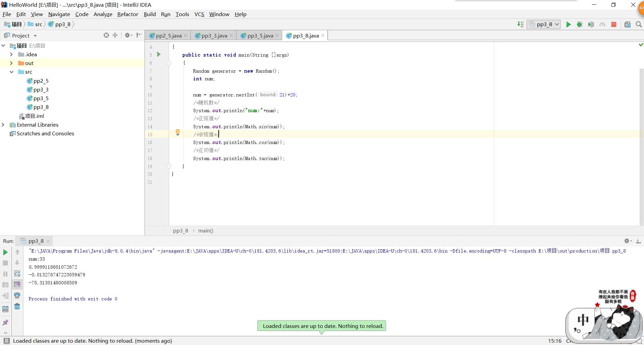Click the editor vertical scrollbar

coord(641,147)
